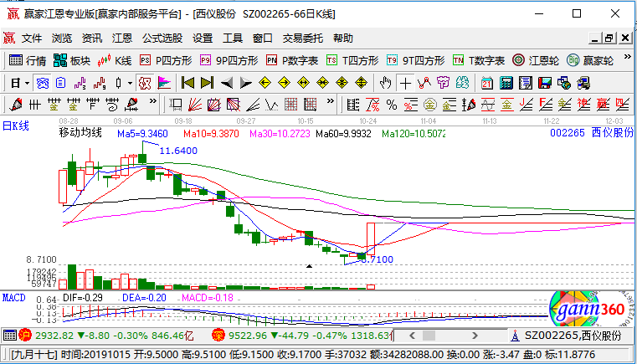Open the 帮助 menu
Viewport: 637px width, 364px height.
click(x=343, y=38)
